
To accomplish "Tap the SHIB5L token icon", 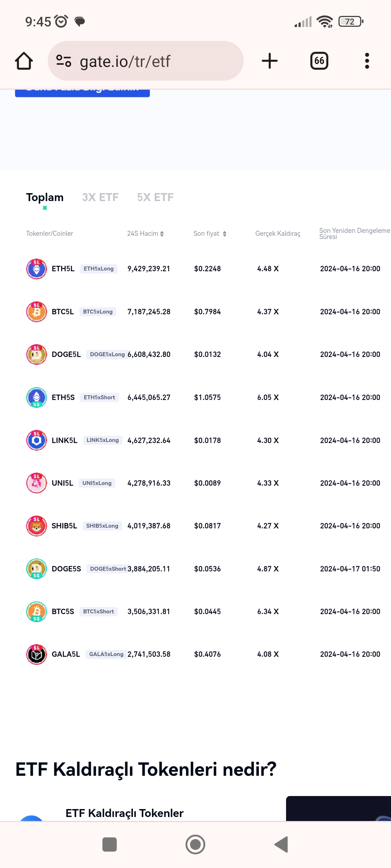I will tap(37, 526).
